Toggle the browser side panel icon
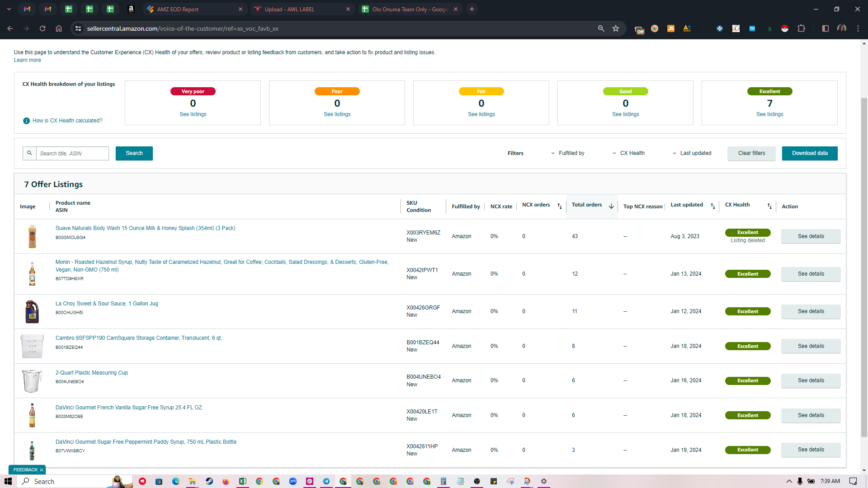The width and height of the screenshot is (868, 488). point(826,28)
